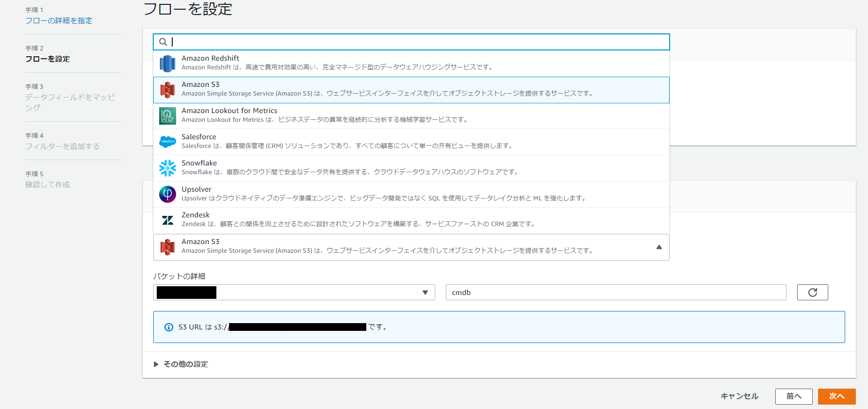Click the Zendesk description line
This screenshot has width=868, height=409.
pyautogui.click(x=359, y=224)
